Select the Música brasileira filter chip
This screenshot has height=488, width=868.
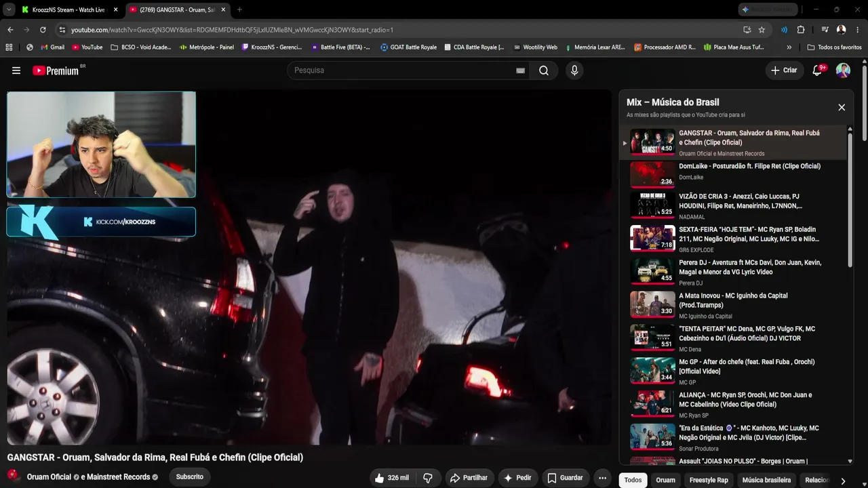(766, 480)
